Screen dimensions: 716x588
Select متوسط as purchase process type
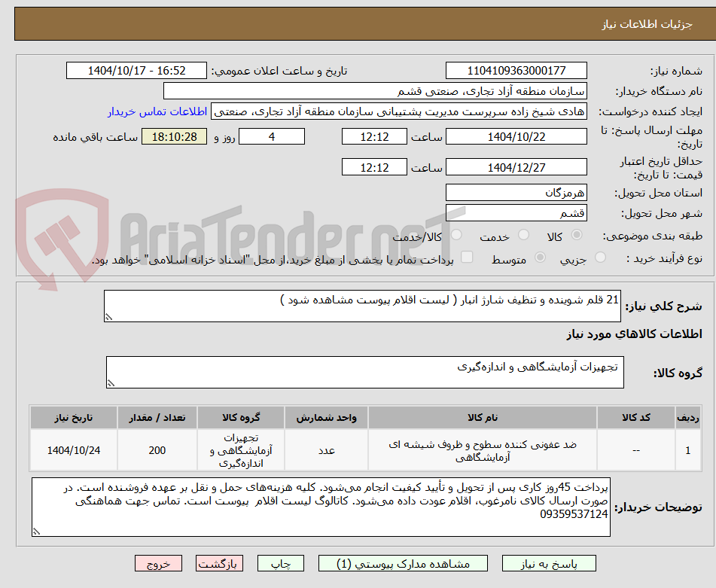(539, 257)
